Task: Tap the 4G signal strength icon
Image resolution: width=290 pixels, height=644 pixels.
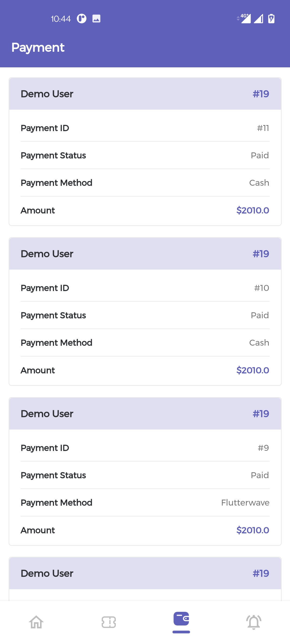Action: [x=245, y=19]
